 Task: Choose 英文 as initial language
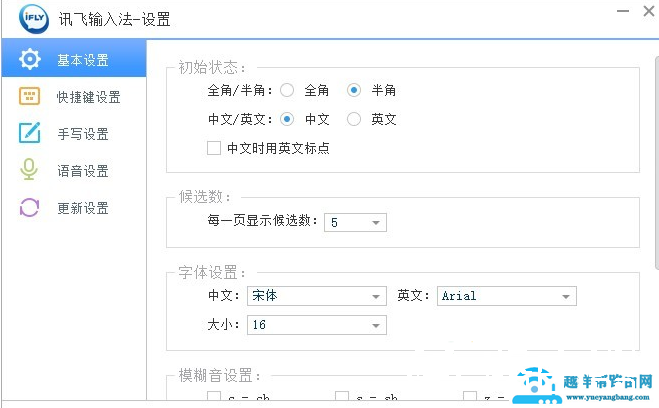[x=354, y=119]
